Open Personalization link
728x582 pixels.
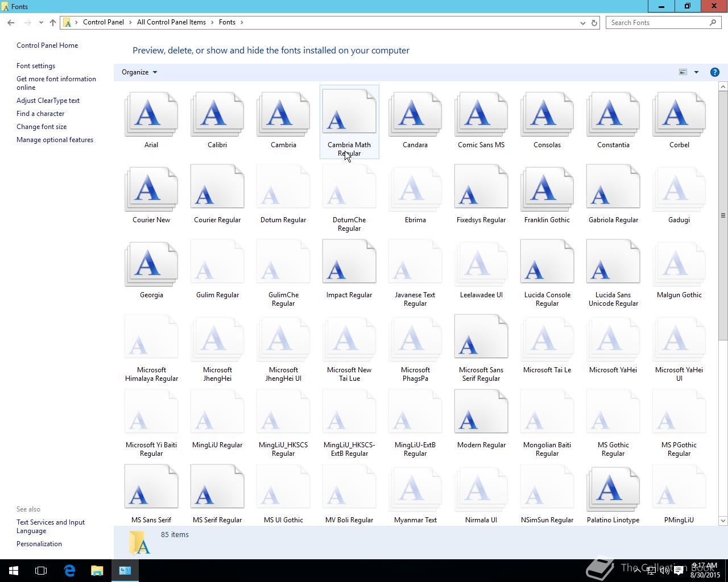(39, 544)
